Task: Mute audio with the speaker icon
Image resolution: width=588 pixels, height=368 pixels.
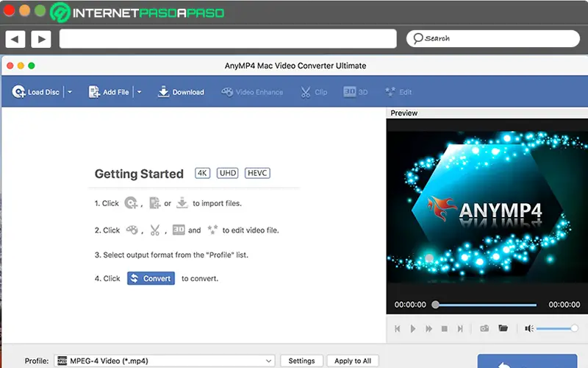Action: [528, 328]
